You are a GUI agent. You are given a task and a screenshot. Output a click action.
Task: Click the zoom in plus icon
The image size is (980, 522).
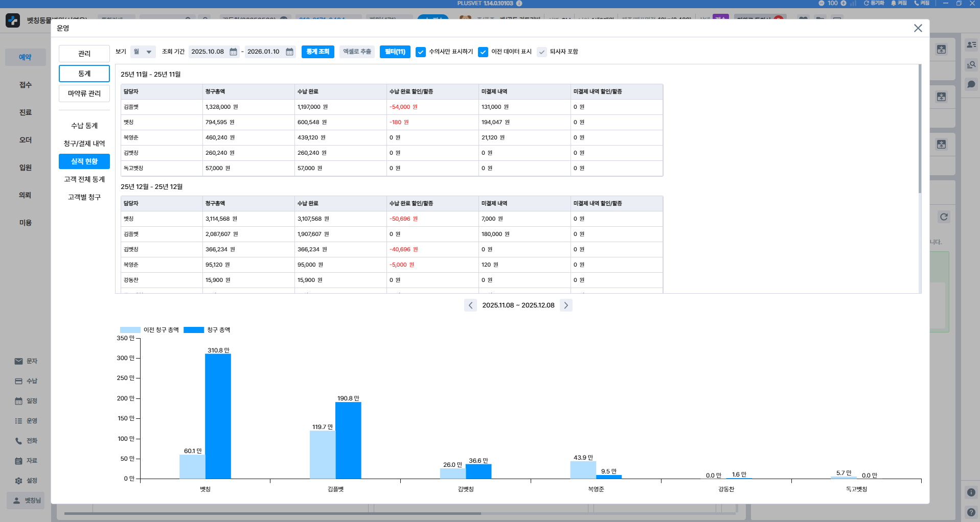(x=844, y=3)
